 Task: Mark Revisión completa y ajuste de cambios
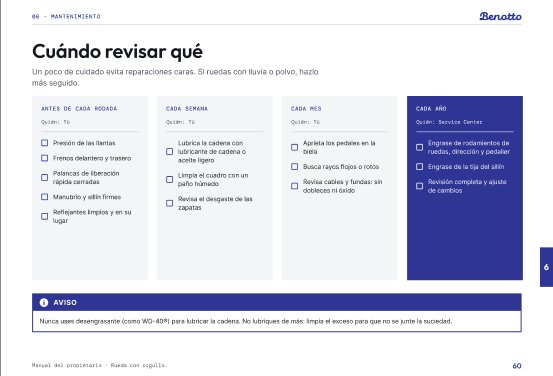[x=419, y=186]
